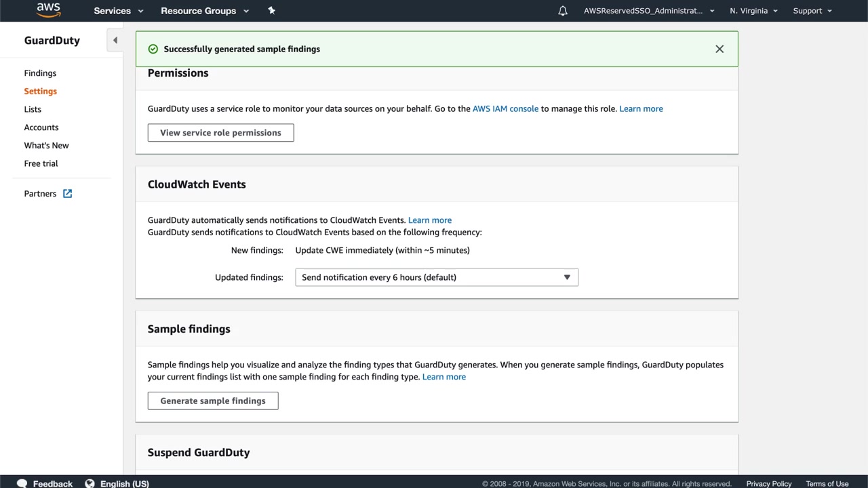Open the AWS IAM console link

[505, 108]
